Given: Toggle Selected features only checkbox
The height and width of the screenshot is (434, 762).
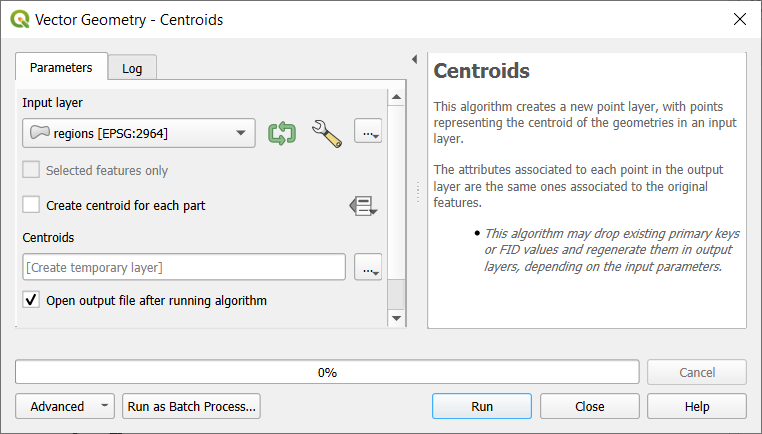Looking at the screenshot, I should click(32, 171).
